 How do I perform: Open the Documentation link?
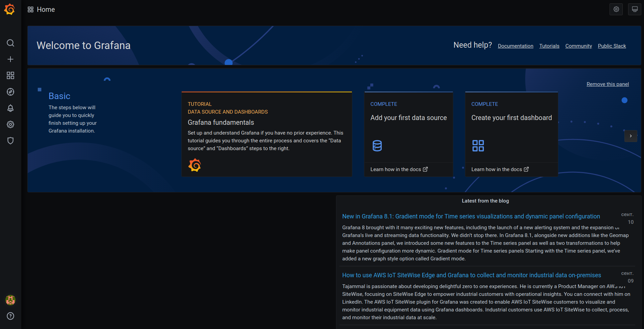[x=515, y=46]
